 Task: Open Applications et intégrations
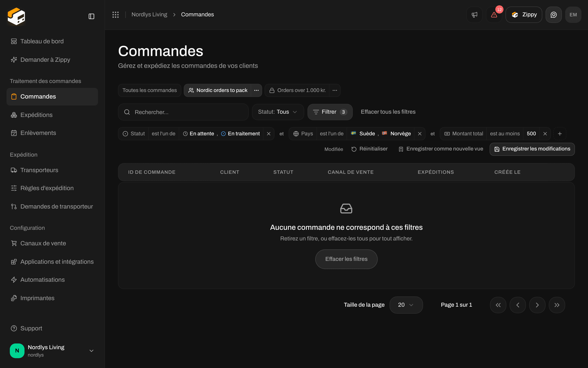tap(52, 262)
